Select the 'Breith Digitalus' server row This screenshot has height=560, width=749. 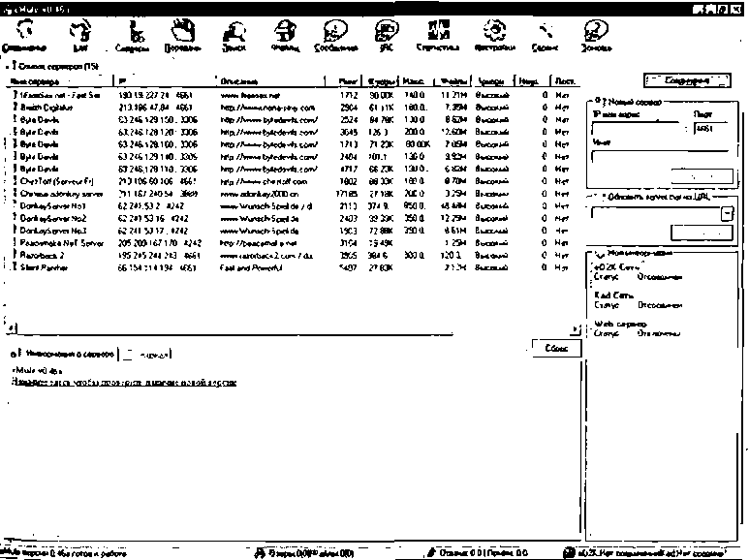coord(294,108)
